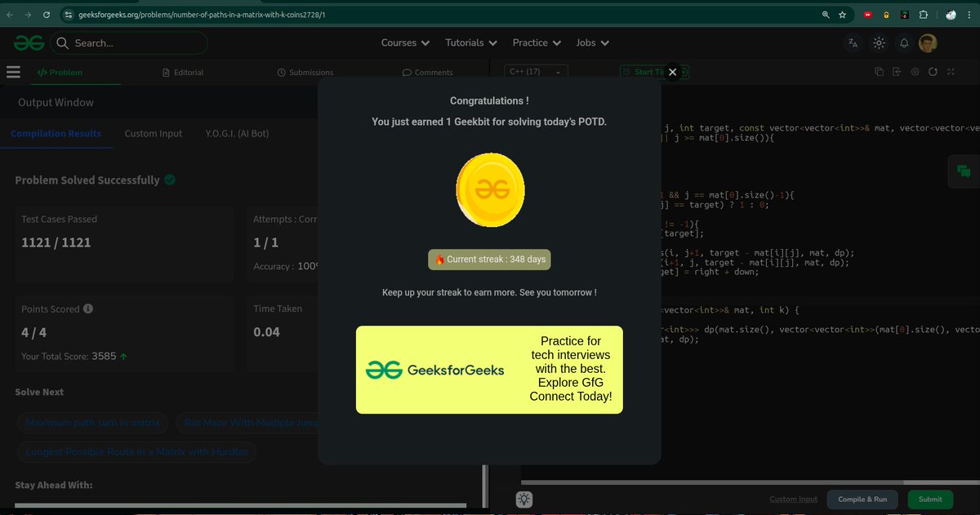Viewport: 980px width, 515px height.
Task: Open the Chrome profile avatar
Action: click(x=951, y=15)
